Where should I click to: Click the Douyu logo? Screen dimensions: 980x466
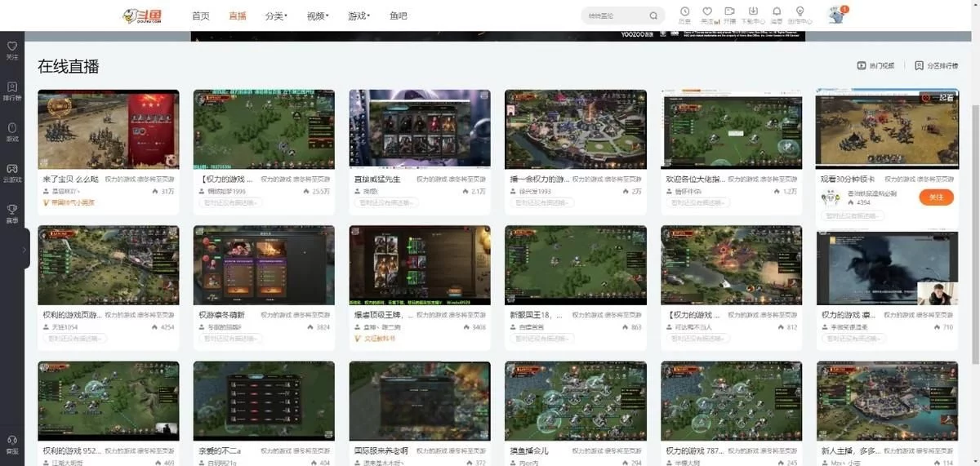click(x=141, y=16)
